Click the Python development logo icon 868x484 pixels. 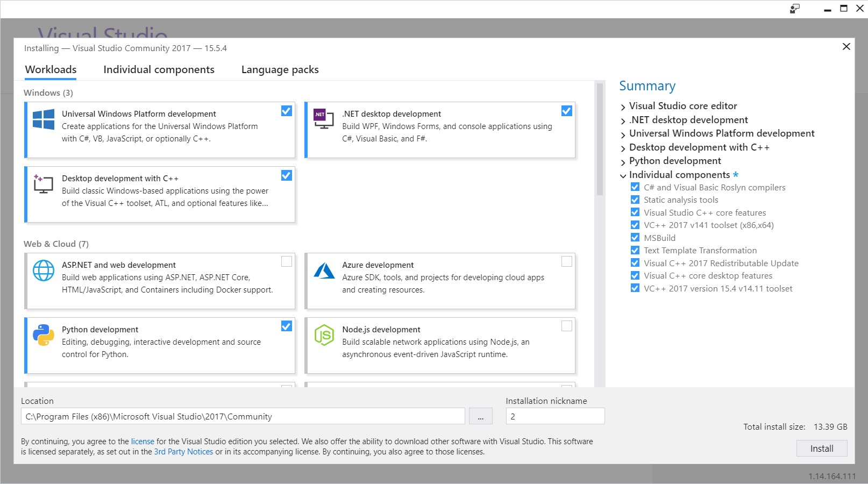pos(44,335)
